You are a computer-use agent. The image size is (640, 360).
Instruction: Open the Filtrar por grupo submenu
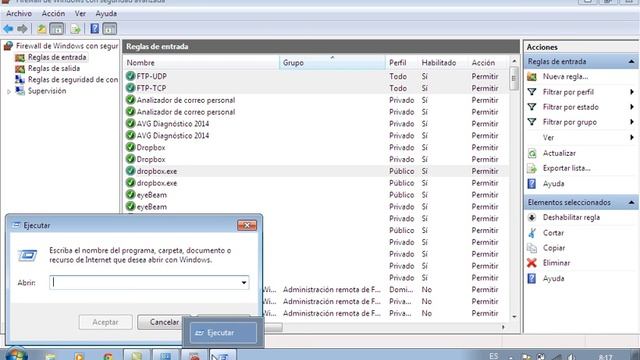[569, 122]
